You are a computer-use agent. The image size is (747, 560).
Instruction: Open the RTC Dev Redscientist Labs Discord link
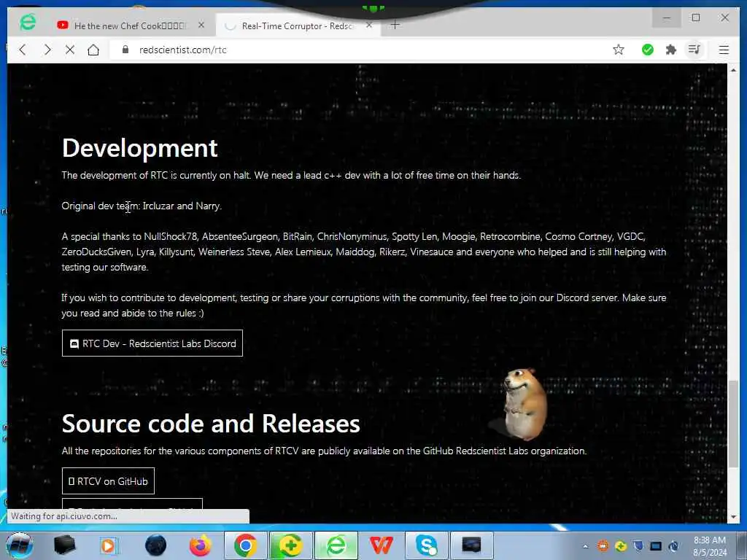152,343
